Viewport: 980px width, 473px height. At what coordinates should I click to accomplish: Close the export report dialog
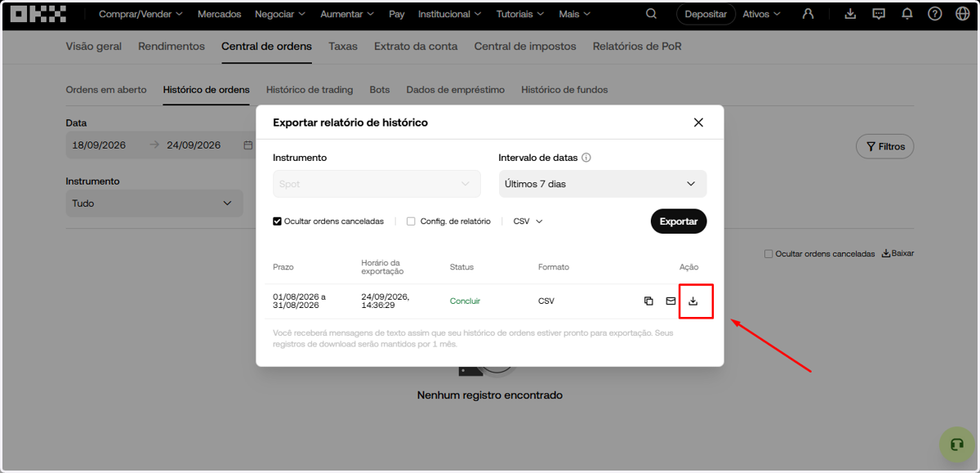click(x=698, y=123)
